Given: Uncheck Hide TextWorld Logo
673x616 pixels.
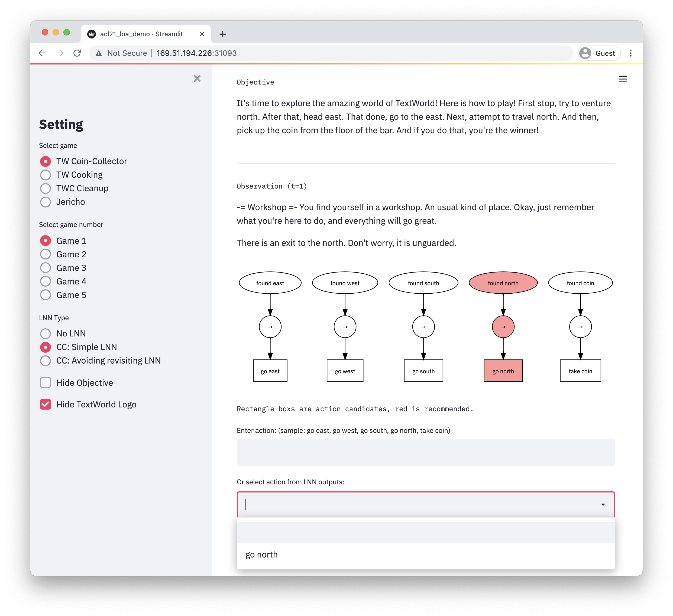Looking at the screenshot, I should pyautogui.click(x=46, y=404).
